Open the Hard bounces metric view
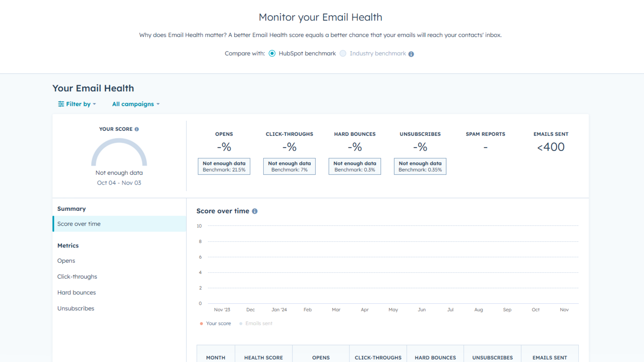This screenshot has width=644, height=362. coord(76,293)
